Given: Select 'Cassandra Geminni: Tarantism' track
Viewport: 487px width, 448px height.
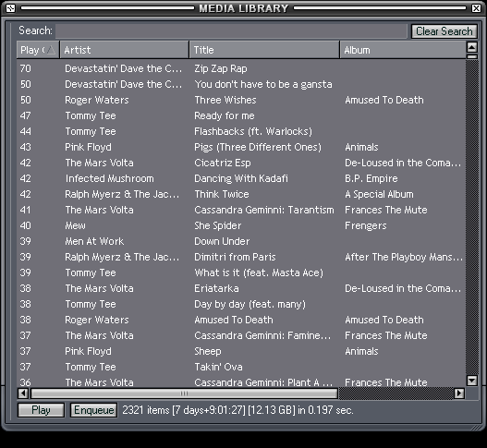Looking at the screenshot, I should click(x=264, y=210).
